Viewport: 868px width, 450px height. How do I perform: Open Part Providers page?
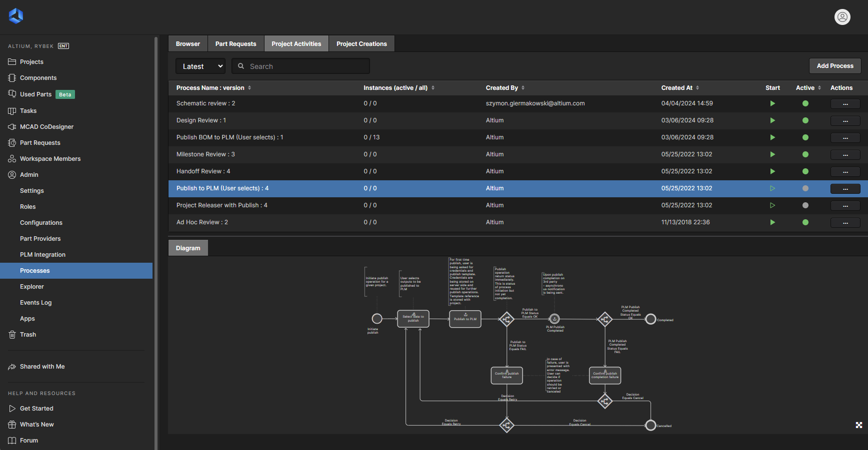[x=40, y=239]
